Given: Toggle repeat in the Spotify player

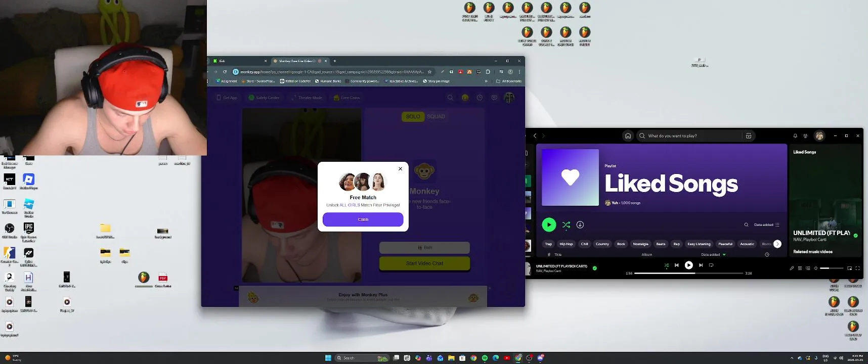Looking at the screenshot, I should pyautogui.click(x=711, y=265).
